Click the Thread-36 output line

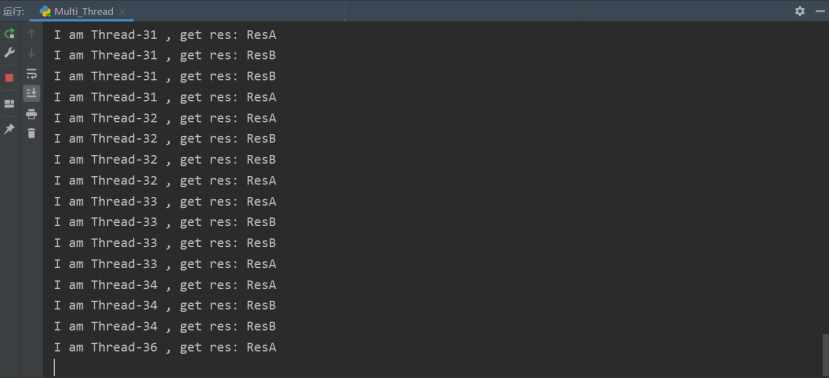pos(165,347)
